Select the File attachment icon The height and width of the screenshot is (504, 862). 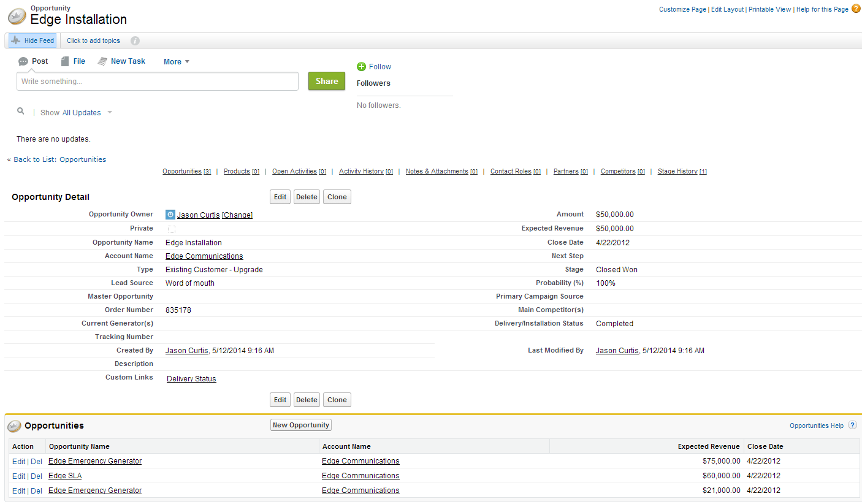click(65, 61)
